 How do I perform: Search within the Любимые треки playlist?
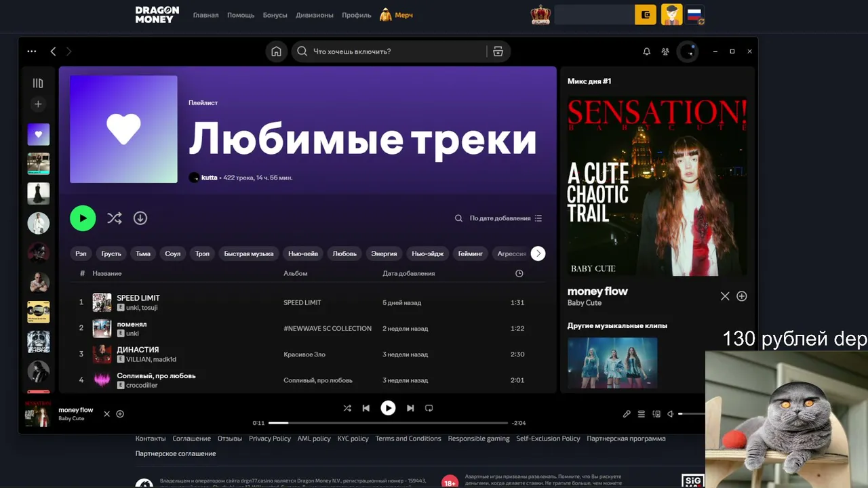click(458, 218)
